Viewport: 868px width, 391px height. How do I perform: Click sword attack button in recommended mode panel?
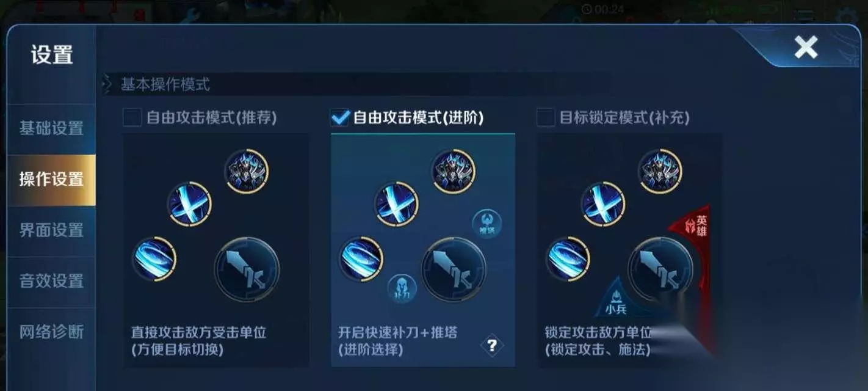click(x=247, y=269)
